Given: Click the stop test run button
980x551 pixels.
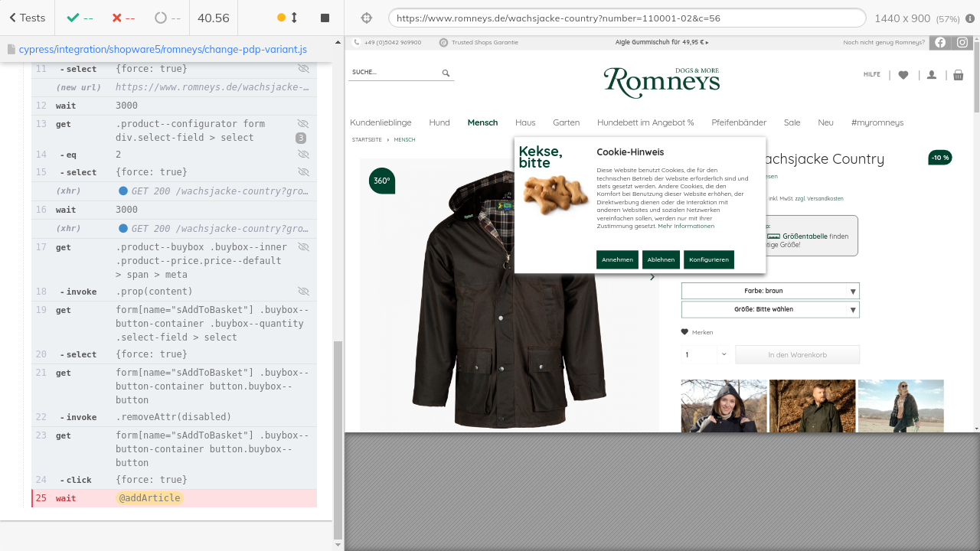Looking at the screenshot, I should 325,18.
